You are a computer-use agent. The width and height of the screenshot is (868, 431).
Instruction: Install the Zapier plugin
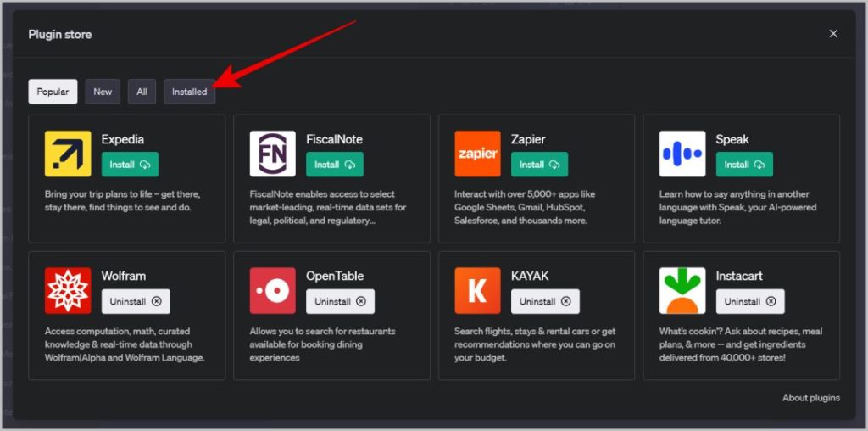click(540, 165)
